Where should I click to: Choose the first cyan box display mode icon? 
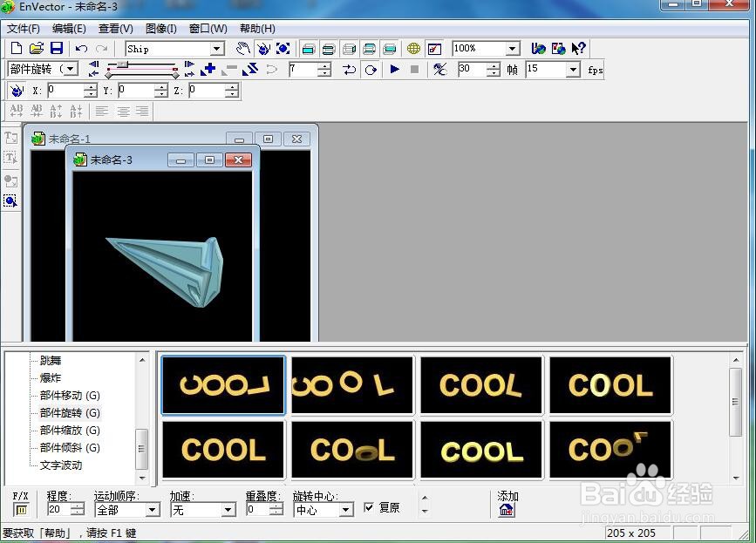[x=308, y=49]
